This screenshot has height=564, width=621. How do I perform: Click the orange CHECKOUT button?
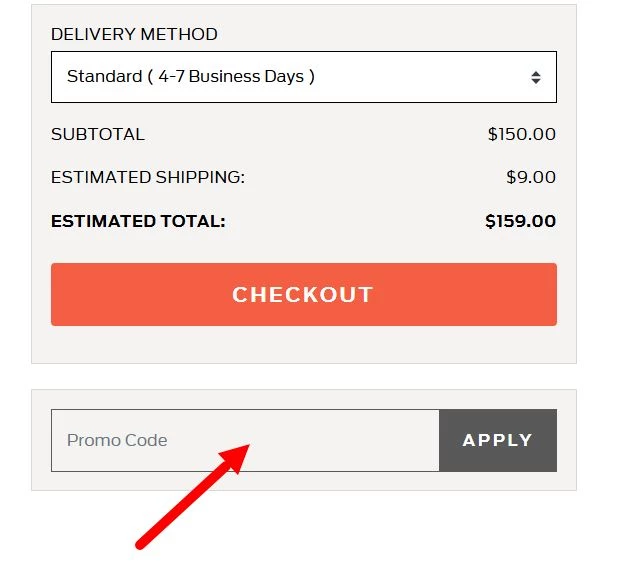pyautogui.click(x=303, y=294)
